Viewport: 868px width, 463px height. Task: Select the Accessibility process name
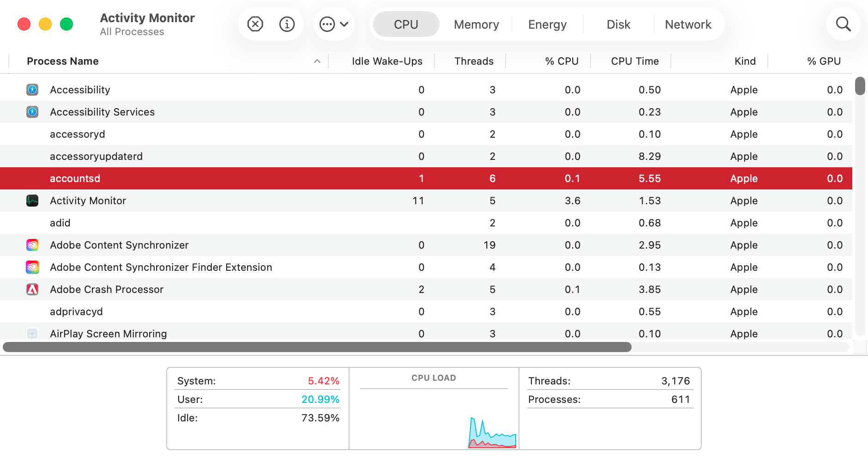click(x=80, y=90)
